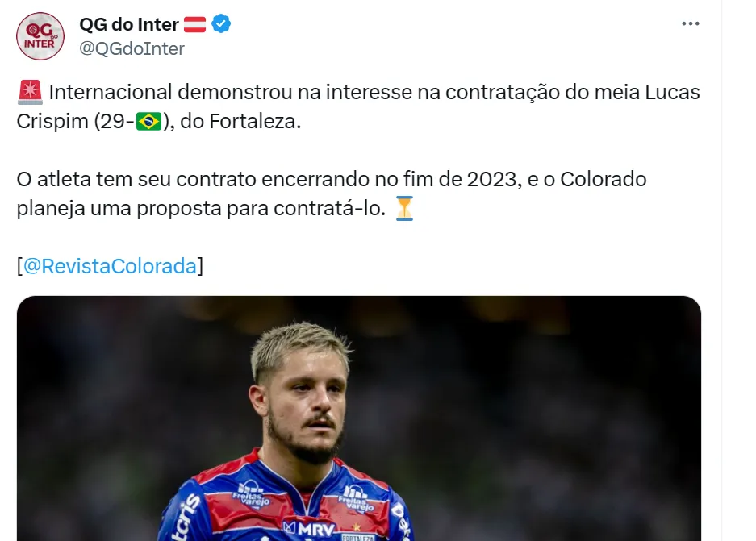Viewport: 756px width, 541px height.
Task: Click the blue verified badge
Action: (221, 25)
